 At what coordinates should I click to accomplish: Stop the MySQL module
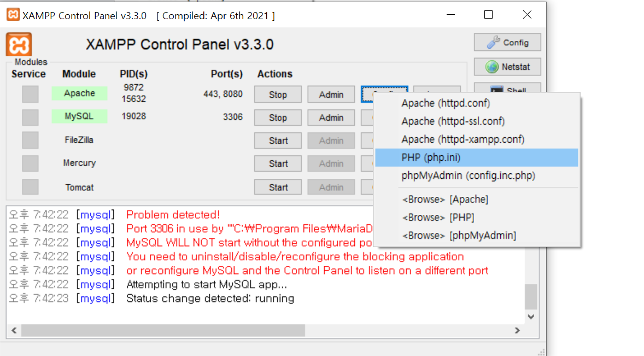pos(278,118)
